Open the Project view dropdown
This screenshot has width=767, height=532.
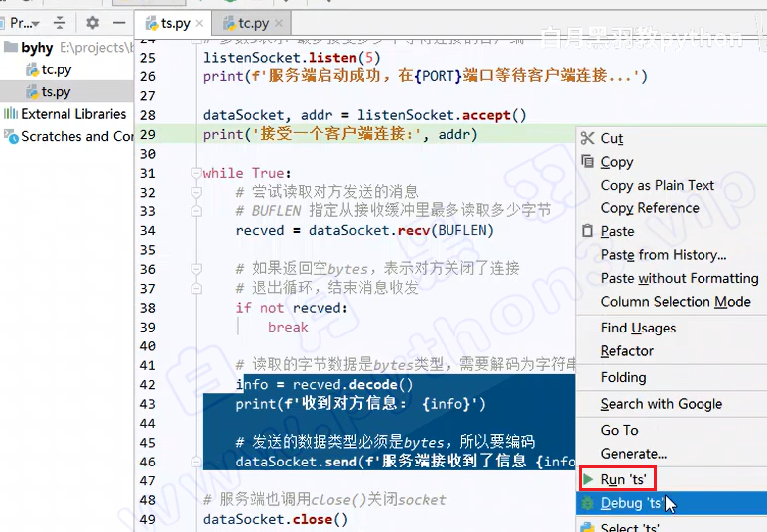point(24,23)
